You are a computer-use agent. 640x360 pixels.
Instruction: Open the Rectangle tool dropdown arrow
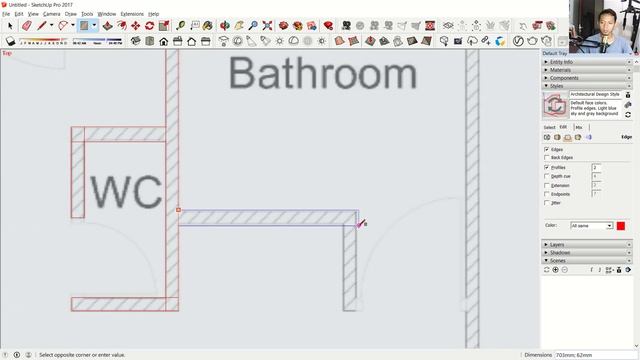click(94, 26)
